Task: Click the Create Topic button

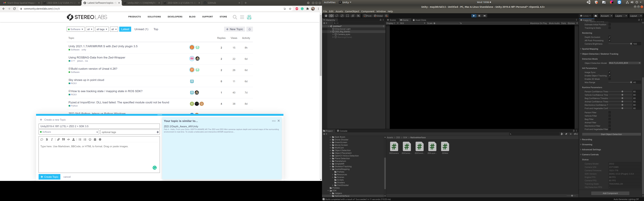Action: [x=49, y=177]
